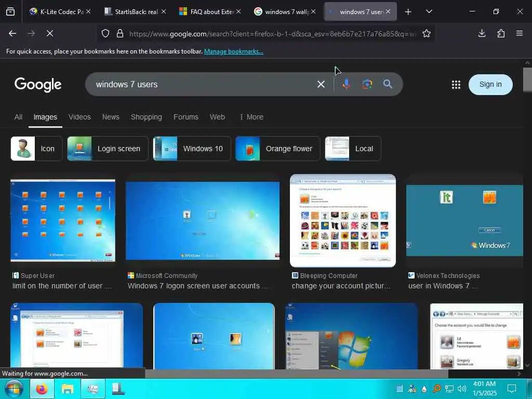This screenshot has width=532, height=399.
Task: Filter images by Orange flower chip
Action: tap(278, 149)
